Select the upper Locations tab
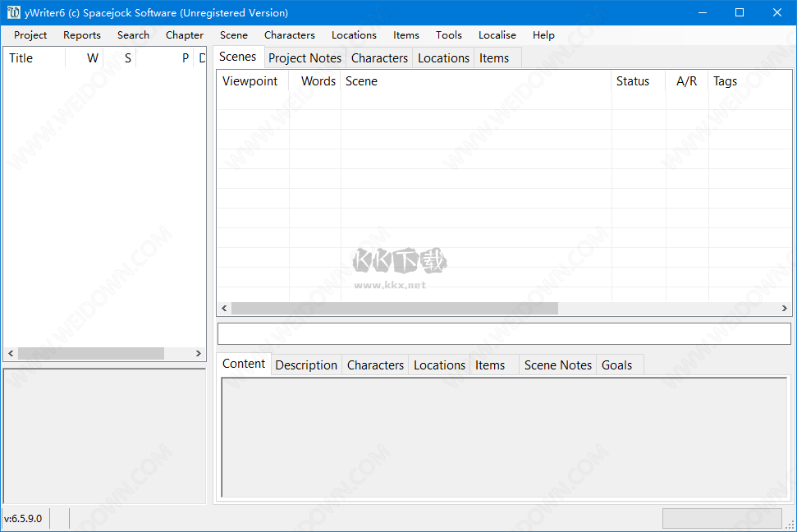This screenshot has height=532, width=797. [x=443, y=58]
